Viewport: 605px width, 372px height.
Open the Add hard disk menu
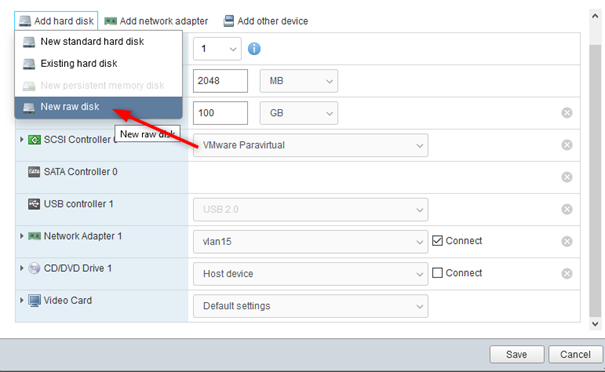tap(56, 21)
